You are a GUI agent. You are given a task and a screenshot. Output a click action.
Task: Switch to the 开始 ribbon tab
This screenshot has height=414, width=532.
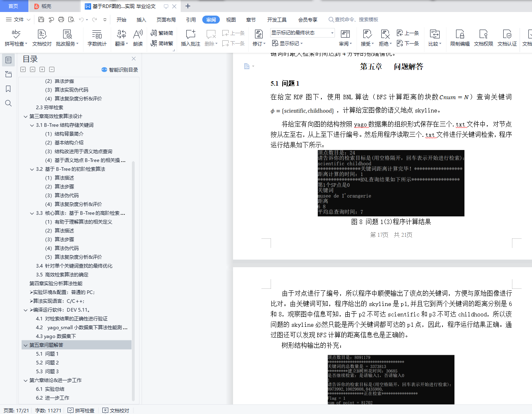tap(122, 20)
